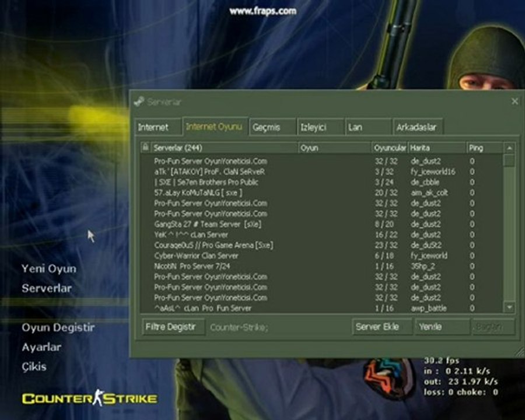Select ^aAsL^ cLan Pro Fun Server row

[321, 308]
